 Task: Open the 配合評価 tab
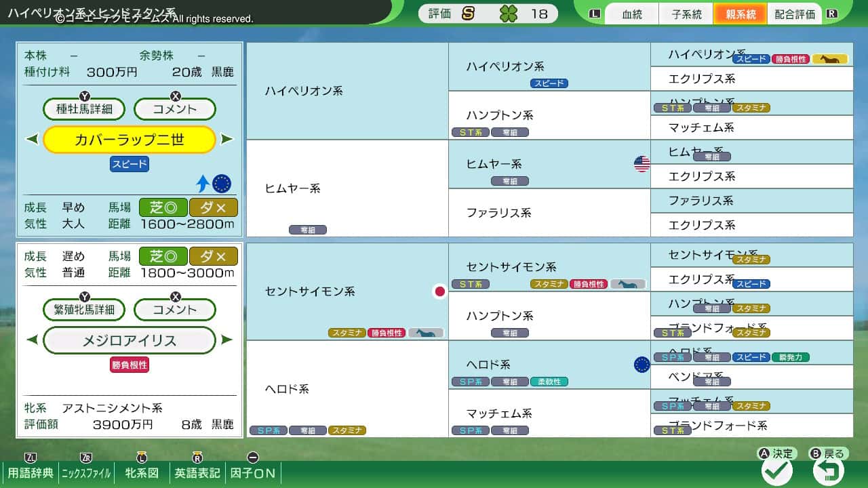[x=794, y=14]
